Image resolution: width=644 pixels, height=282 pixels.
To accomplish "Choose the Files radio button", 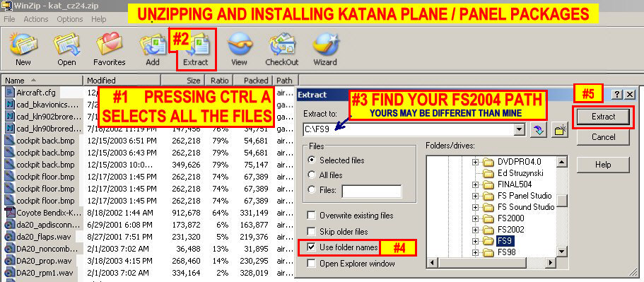I will pyautogui.click(x=312, y=190).
